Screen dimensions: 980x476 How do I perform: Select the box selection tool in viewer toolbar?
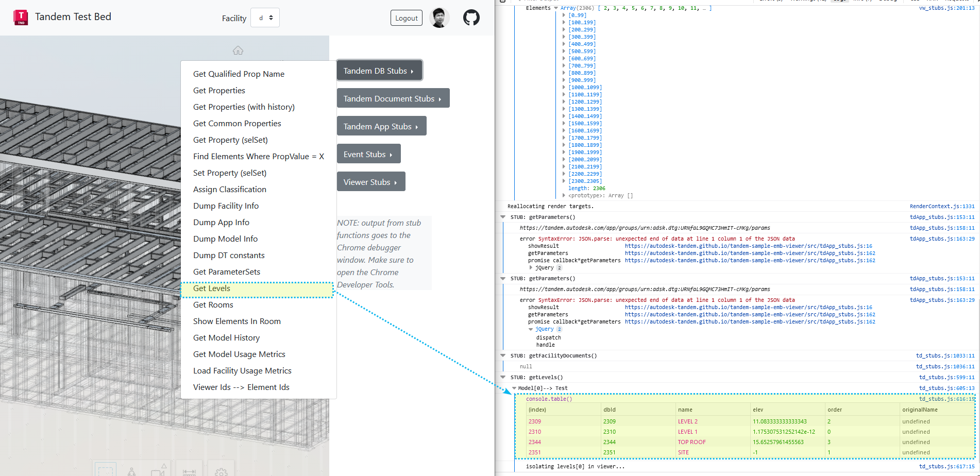click(105, 471)
